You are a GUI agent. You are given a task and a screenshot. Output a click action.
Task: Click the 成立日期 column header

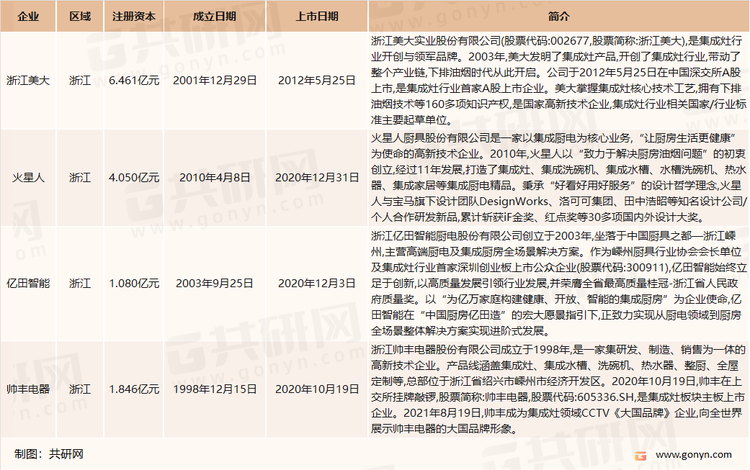[215, 16]
